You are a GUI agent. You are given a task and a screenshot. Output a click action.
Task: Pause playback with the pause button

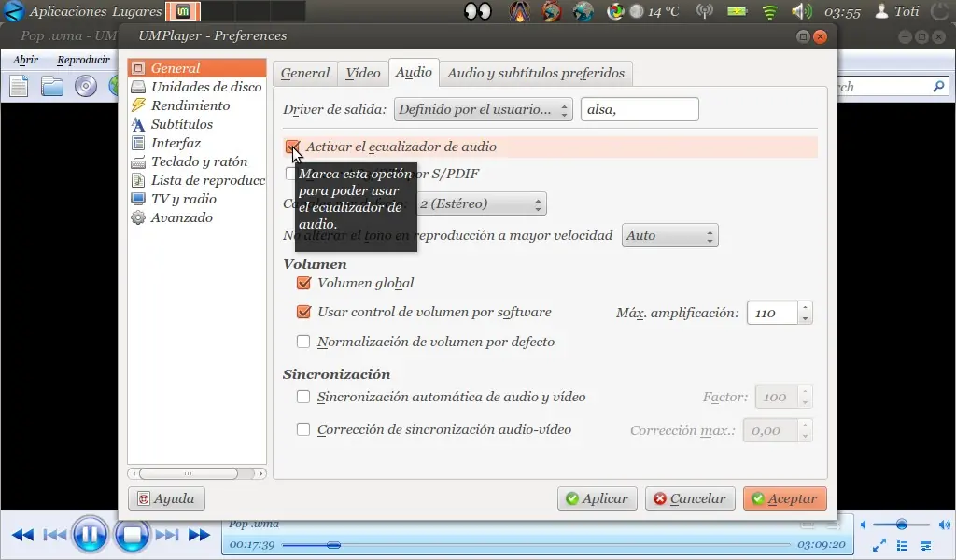coord(90,535)
